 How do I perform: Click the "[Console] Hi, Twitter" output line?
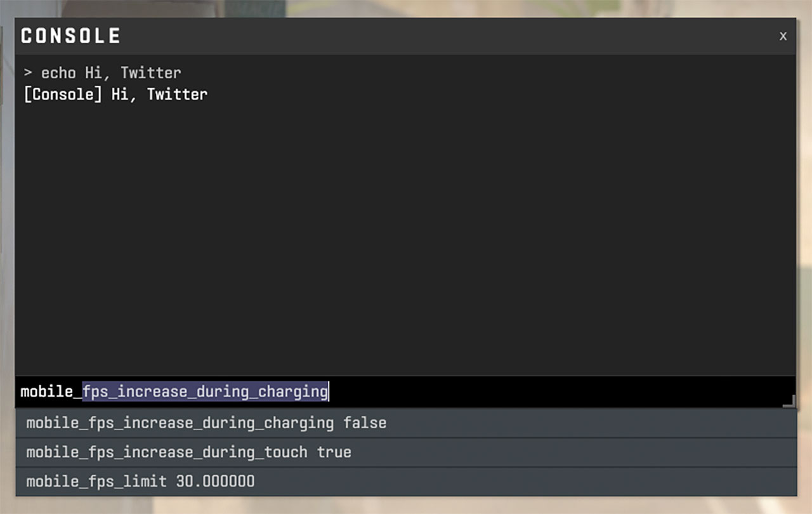[115, 95]
